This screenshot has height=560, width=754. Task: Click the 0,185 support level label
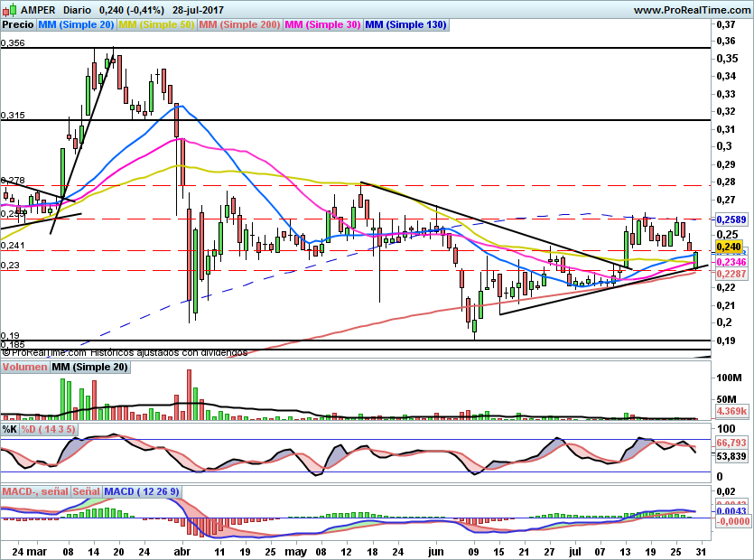tap(13, 344)
